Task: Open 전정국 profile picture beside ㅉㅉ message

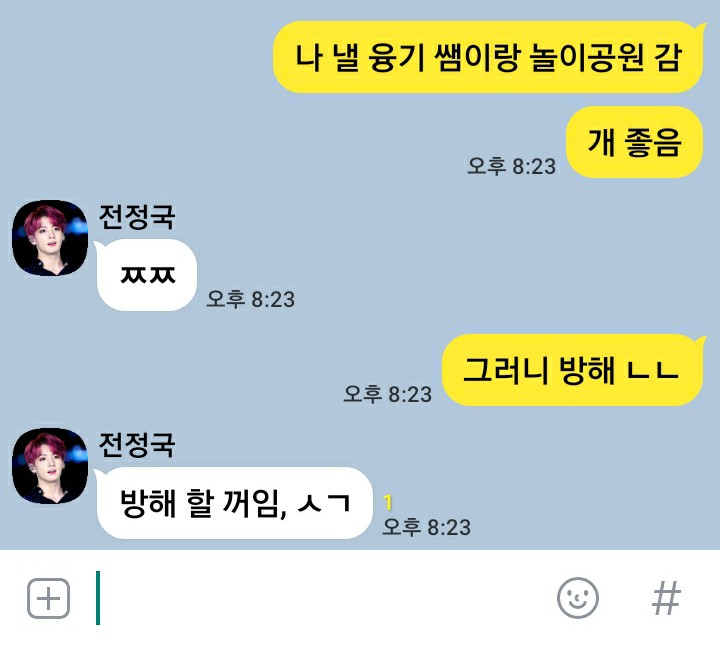Action: click(x=50, y=237)
